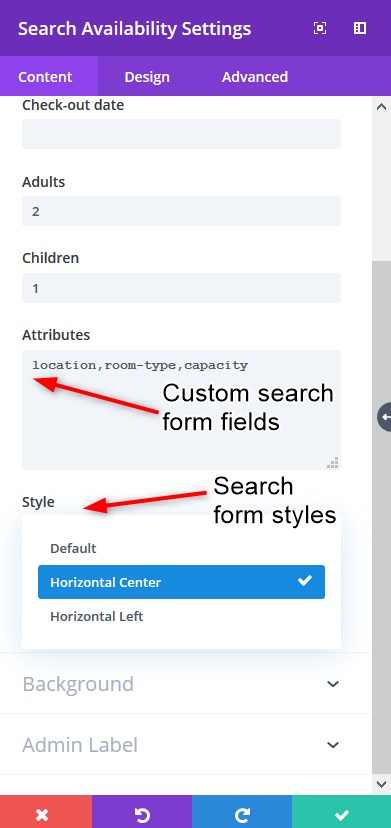Expand the Background section
The width and height of the screenshot is (391, 828).
pyautogui.click(x=181, y=684)
